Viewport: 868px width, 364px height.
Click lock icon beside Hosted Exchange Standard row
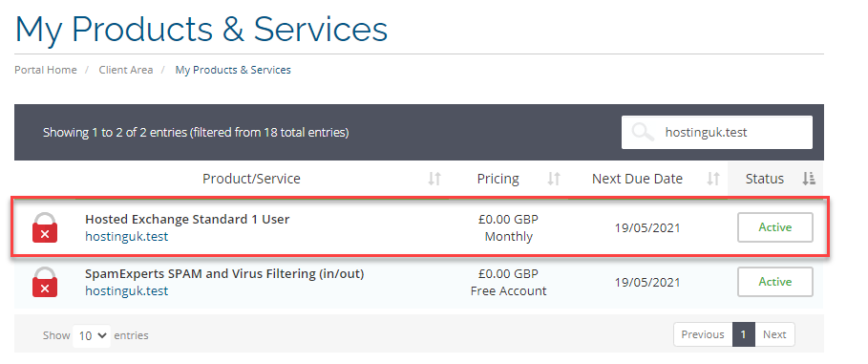pos(45,227)
